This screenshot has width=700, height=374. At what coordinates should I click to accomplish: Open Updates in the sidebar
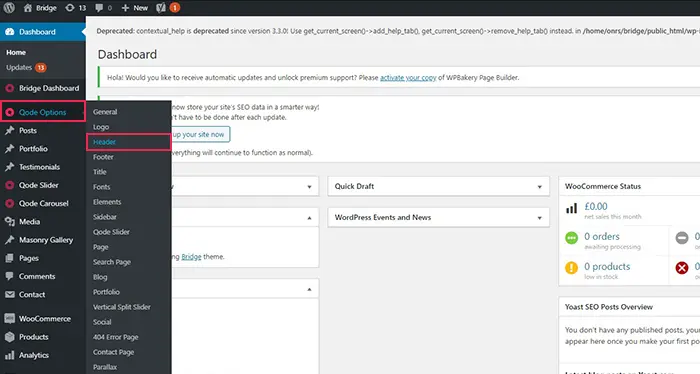[26, 67]
